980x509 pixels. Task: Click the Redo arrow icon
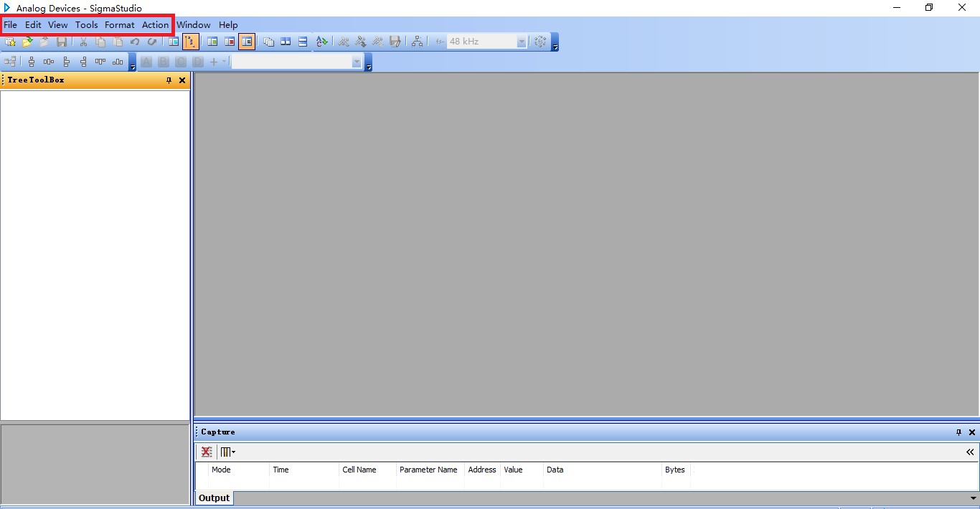tap(152, 42)
